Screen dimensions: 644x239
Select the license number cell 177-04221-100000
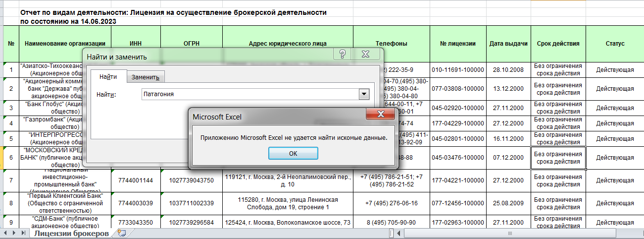pyautogui.click(x=457, y=180)
